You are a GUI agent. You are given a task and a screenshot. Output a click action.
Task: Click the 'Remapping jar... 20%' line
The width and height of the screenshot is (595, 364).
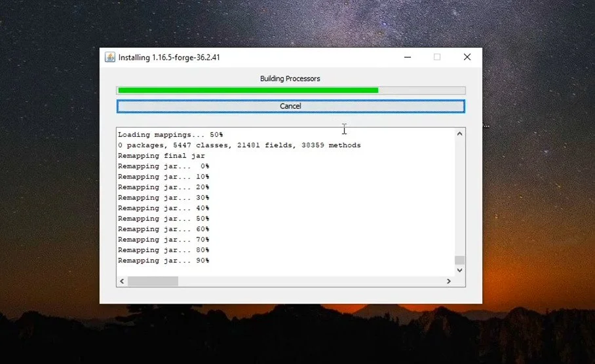coord(164,187)
